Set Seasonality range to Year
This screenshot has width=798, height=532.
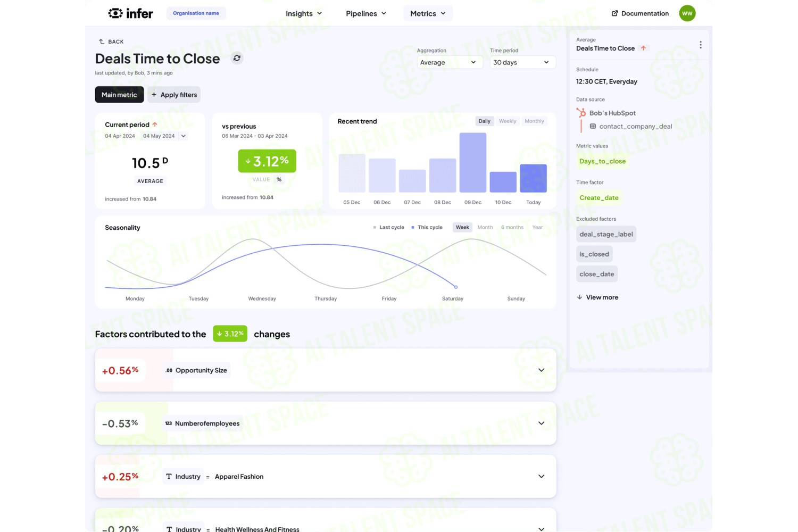(537, 227)
